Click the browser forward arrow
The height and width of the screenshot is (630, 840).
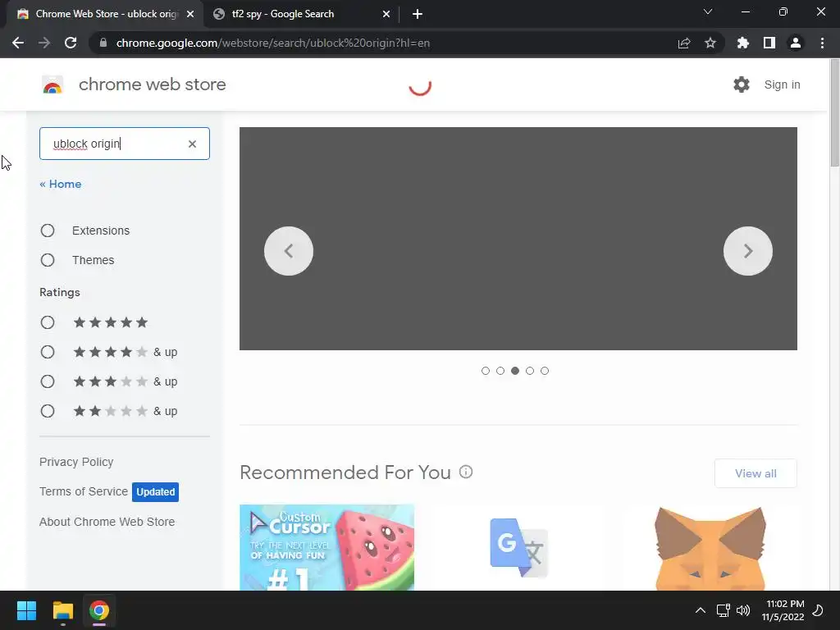coord(44,43)
